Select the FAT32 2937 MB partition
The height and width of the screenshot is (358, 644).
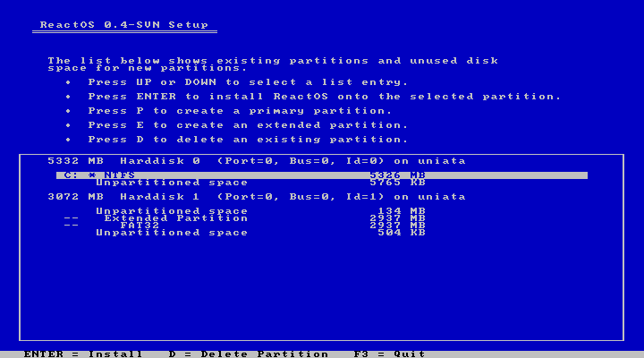[244, 226]
